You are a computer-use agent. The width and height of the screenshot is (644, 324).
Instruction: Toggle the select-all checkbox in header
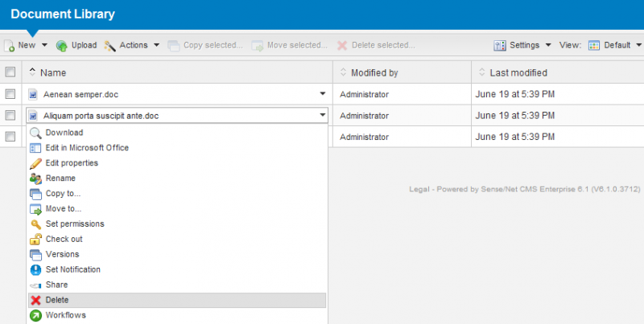pos(10,72)
